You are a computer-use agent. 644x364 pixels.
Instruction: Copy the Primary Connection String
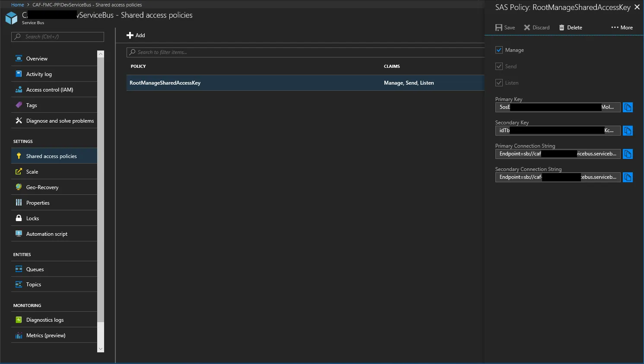628,154
